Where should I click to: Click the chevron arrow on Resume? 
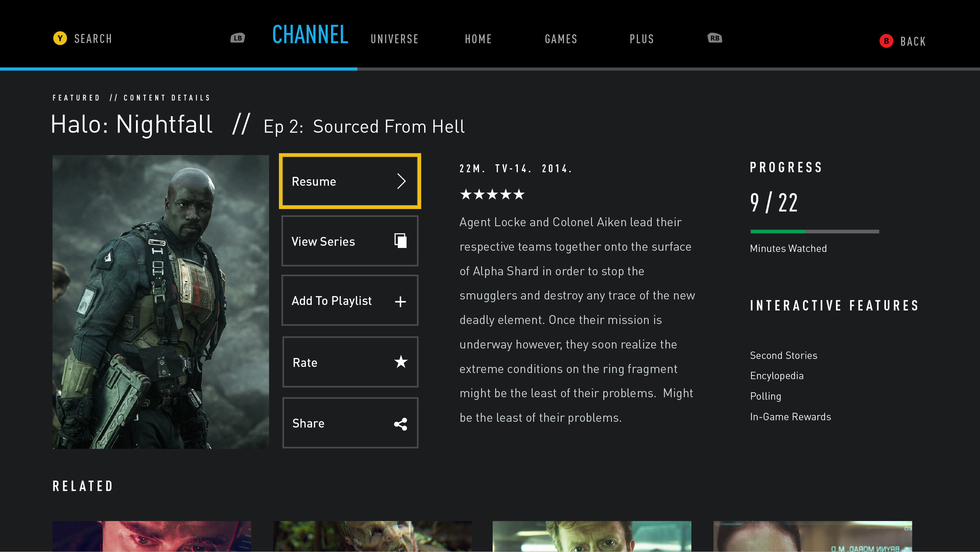401,181
